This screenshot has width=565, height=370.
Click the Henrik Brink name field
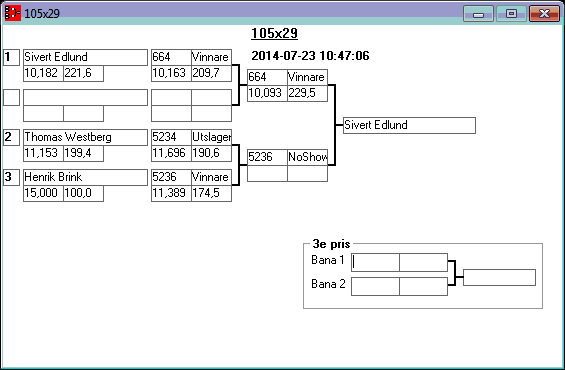(x=85, y=177)
